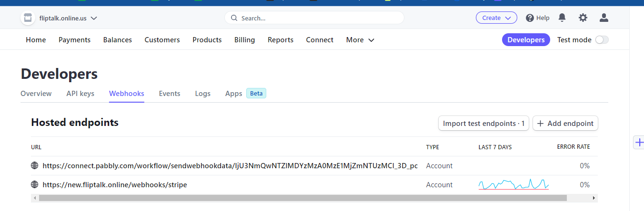This screenshot has width=644, height=211.
Task: Click the horizontal scrollbar thumb
Action: click(x=303, y=198)
